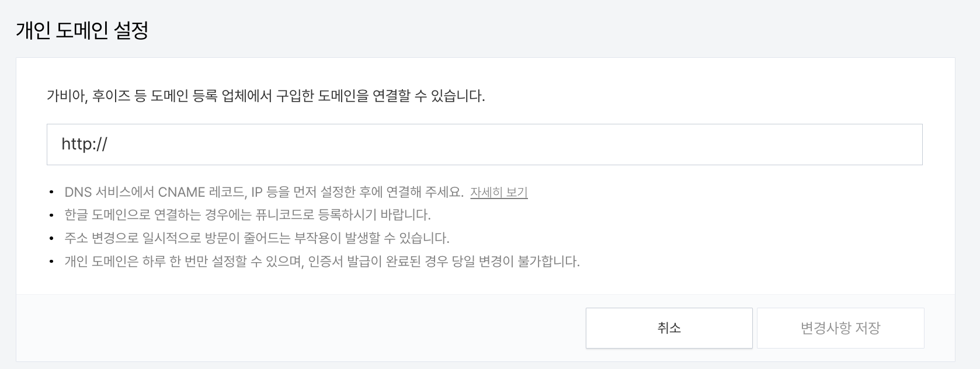Screen dimensions: 980x369
Task: Click the border of the domain input field
Action: pyautogui.click(x=485, y=124)
